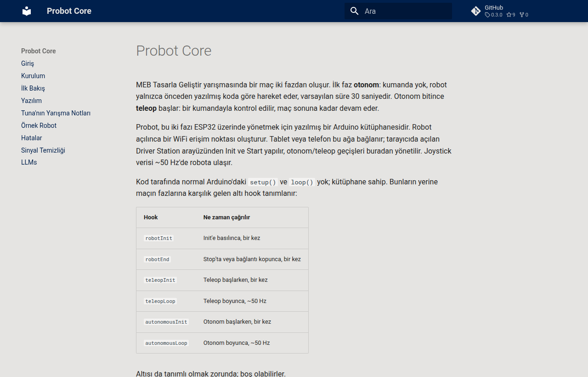Click the robotInit code cell
This screenshot has height=377, width=588.
(x=158, y=238)
